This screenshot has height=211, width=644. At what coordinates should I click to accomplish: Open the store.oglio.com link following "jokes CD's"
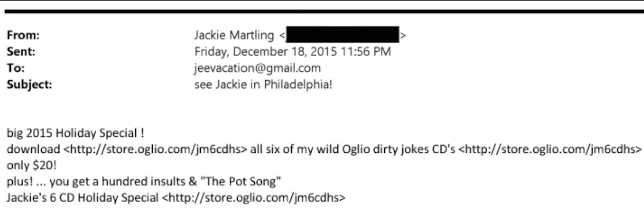pyautogui.click(x=550, y=149)
